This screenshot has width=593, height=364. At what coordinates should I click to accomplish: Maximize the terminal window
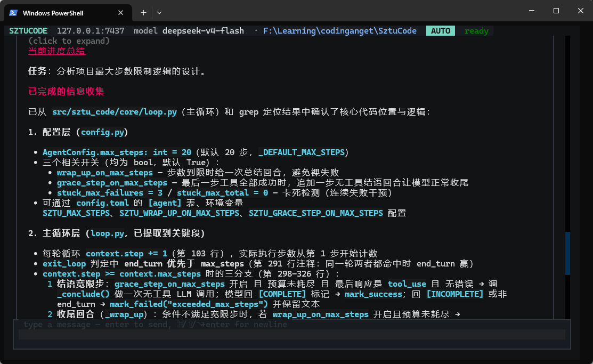556,11
